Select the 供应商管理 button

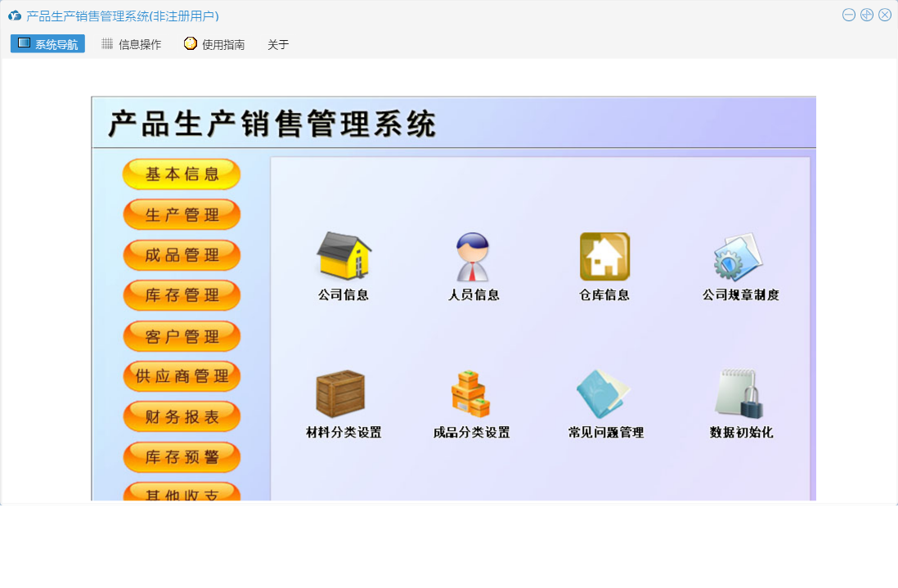(x=182, y=376)
